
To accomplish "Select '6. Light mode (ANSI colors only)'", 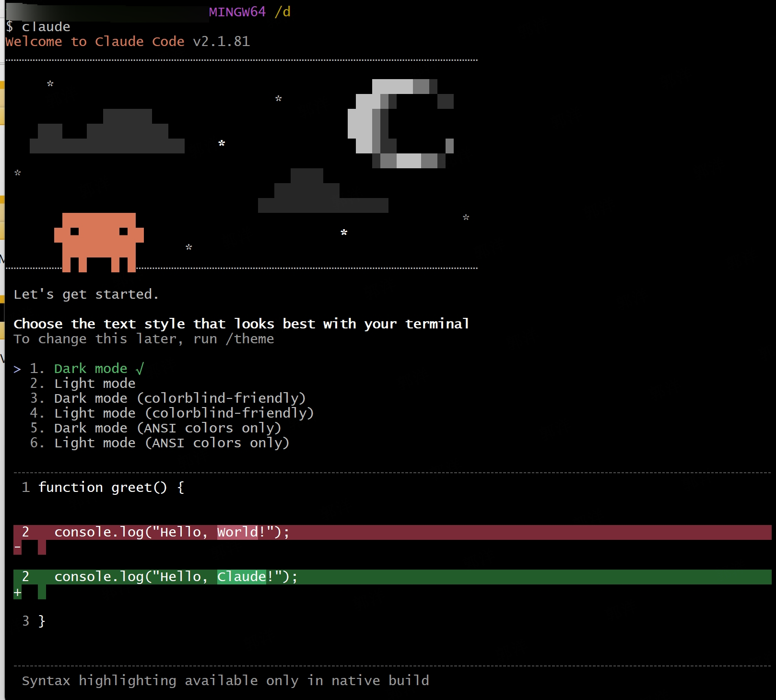I will click(160, 443).
